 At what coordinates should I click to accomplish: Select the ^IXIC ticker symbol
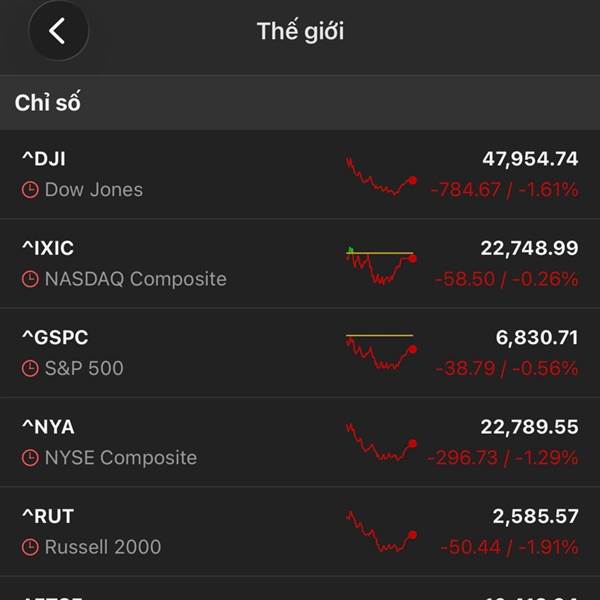(47, 248)
